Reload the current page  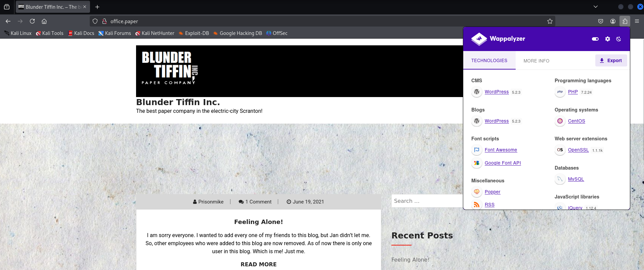32,21
